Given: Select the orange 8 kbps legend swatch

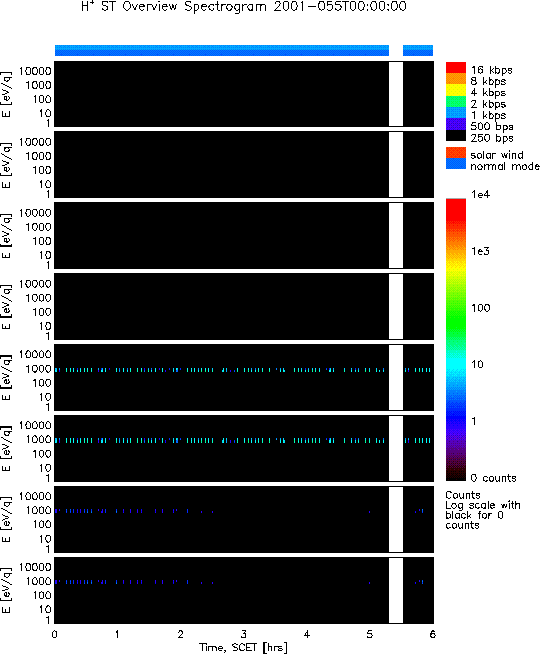Looking at the screenshot, I should [456, 79].
